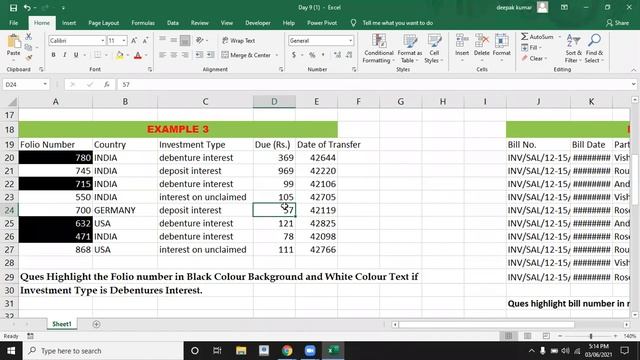
Task: Click the Tell me what you want field
Action: [398, 23]
